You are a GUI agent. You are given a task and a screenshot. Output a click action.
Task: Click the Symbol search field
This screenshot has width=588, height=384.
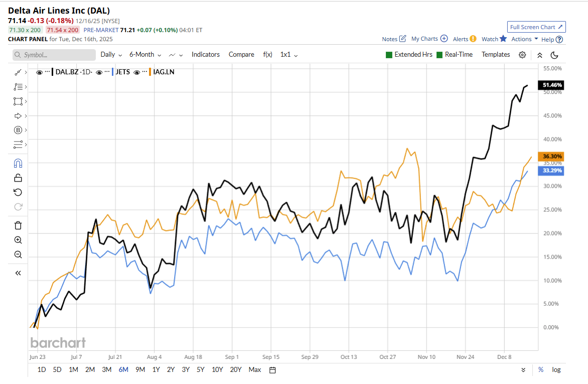[54, 55]
